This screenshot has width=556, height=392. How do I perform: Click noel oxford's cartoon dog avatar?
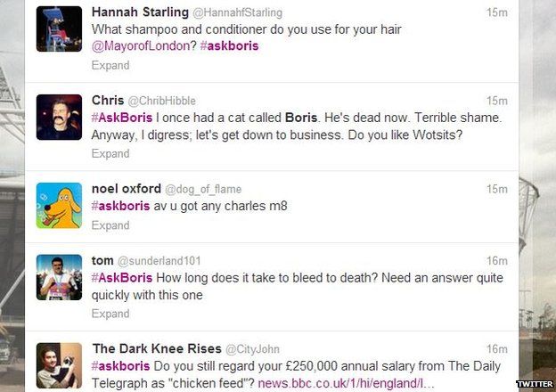coord(59,205)
